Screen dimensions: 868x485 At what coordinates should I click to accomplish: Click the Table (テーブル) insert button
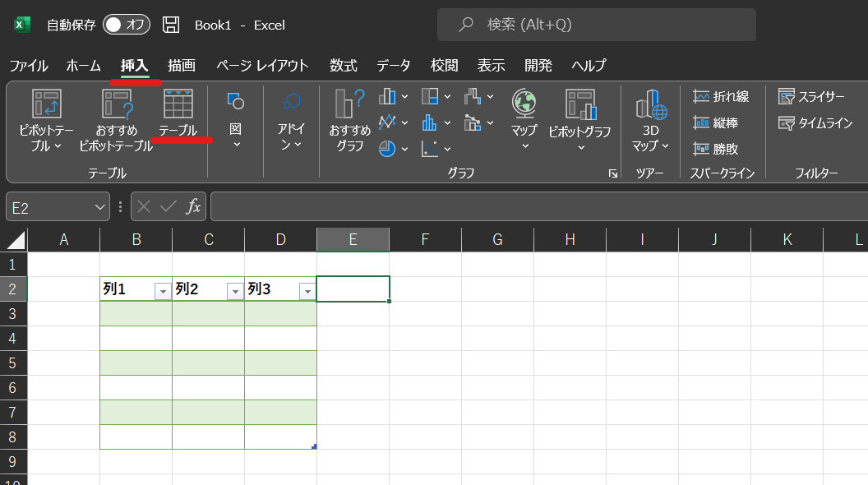coord(178,113)
